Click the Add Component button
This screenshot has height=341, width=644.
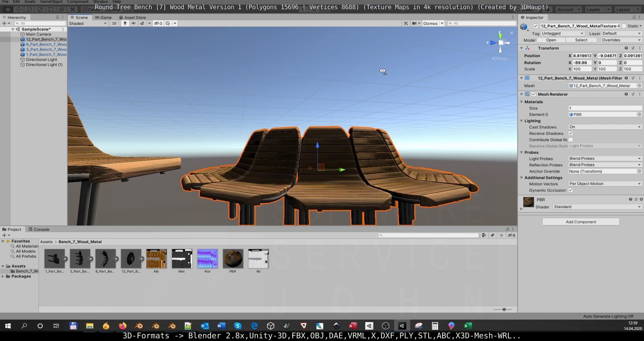point(581,222)
